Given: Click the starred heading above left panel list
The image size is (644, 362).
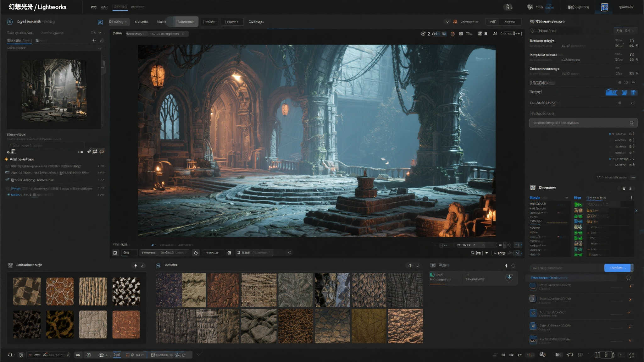Looking at the screenshot, I should point(21,159).
